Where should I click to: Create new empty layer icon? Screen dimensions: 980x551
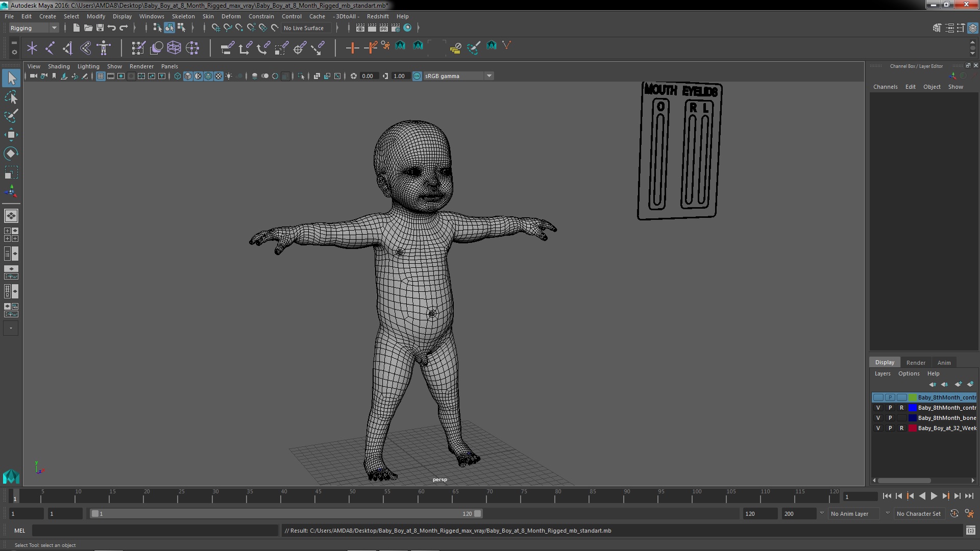[x=958, y=384]
